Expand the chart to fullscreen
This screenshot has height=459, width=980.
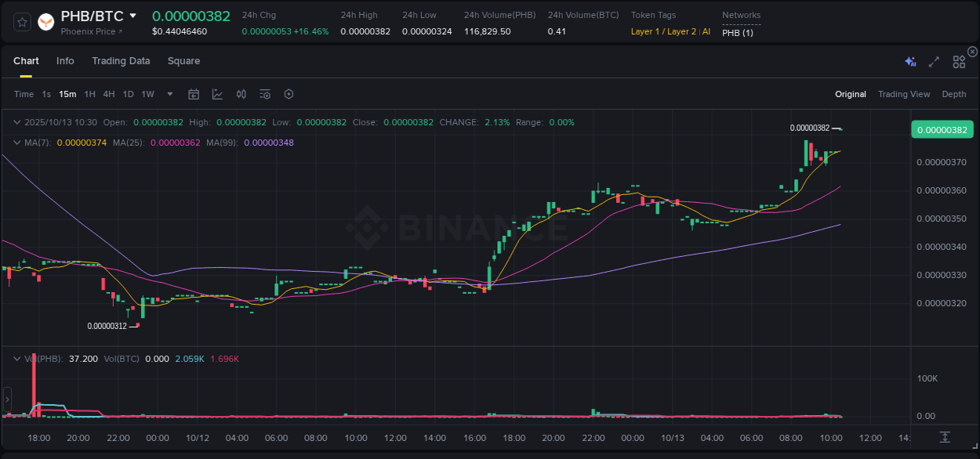933,60
